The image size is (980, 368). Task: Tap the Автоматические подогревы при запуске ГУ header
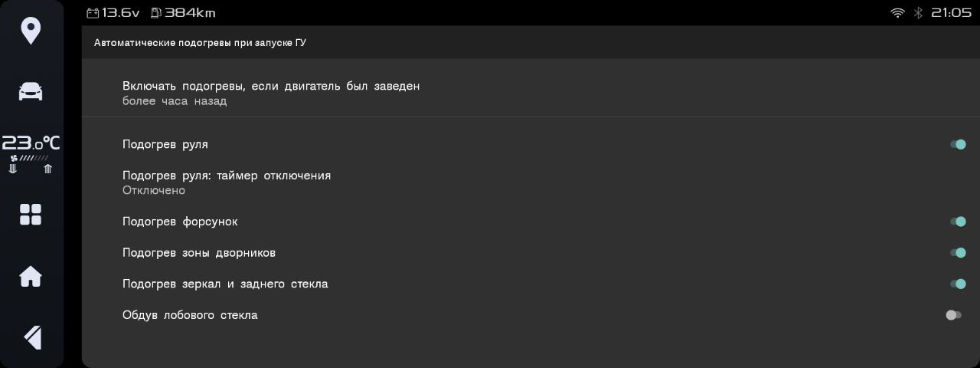coord(200,43)
